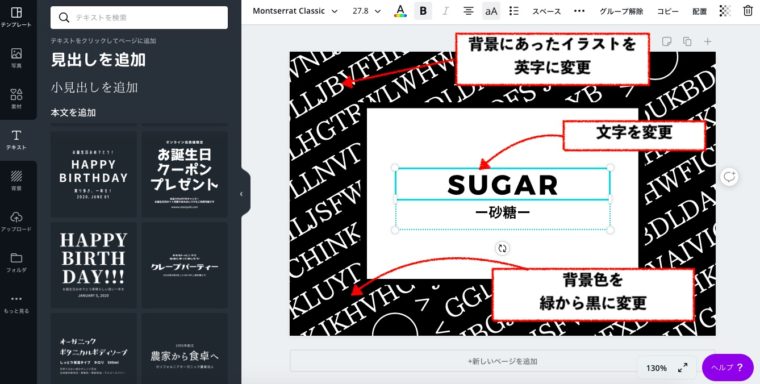Screen dimensions: 760x384
Task: Toggle bold formatting
Action: pyautogui.click(x=423, y=11)
